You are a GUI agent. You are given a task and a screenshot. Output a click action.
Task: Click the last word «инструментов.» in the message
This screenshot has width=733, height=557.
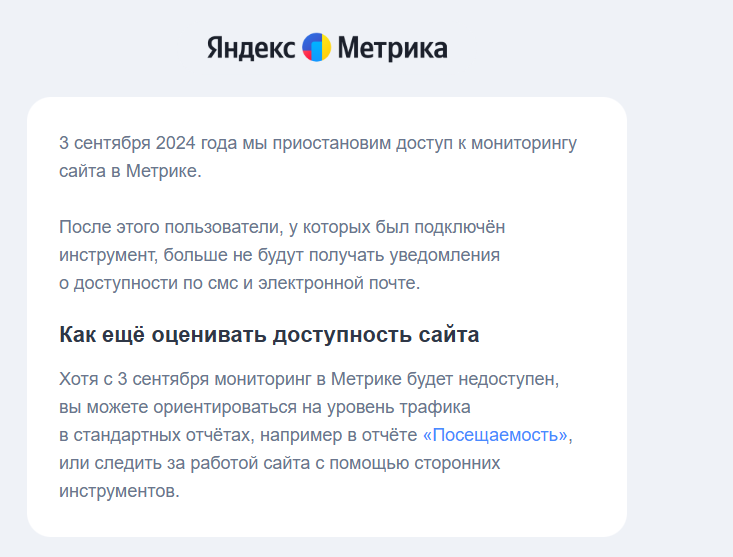(x=119, y=491)
